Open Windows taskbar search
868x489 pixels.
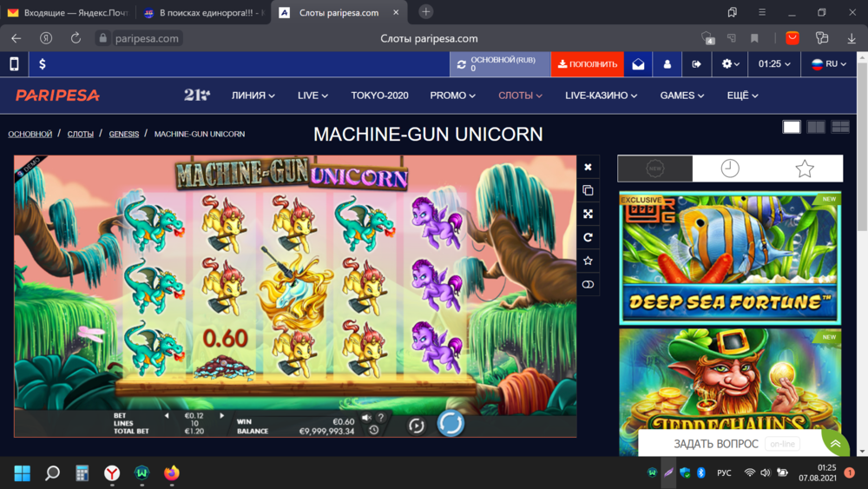coord(52,473)
